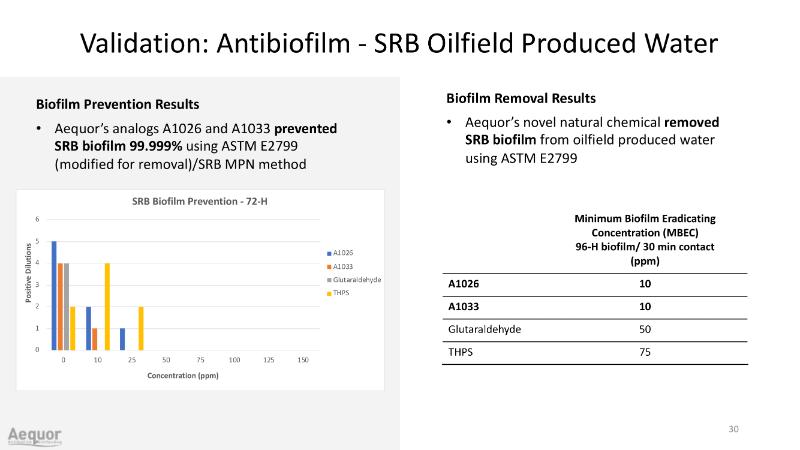
Task: Select the tallest blue bar at 0 ppm
Action: (54, 295)
